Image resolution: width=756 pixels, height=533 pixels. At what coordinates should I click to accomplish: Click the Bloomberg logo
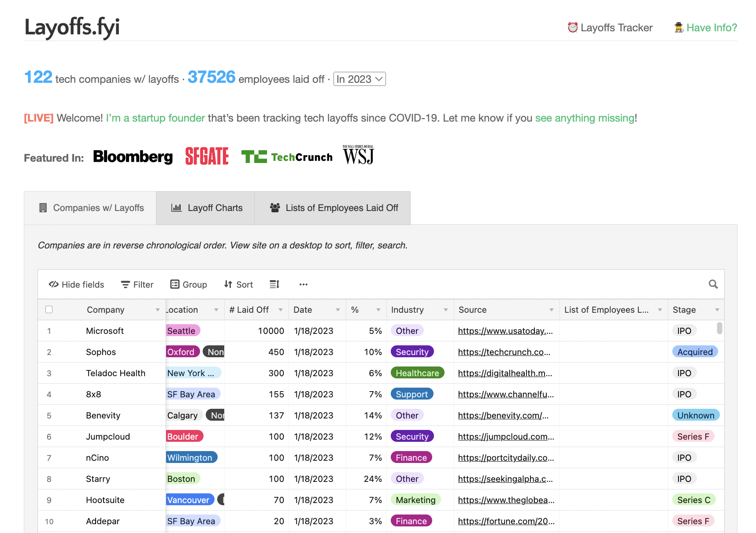point(133,157)
